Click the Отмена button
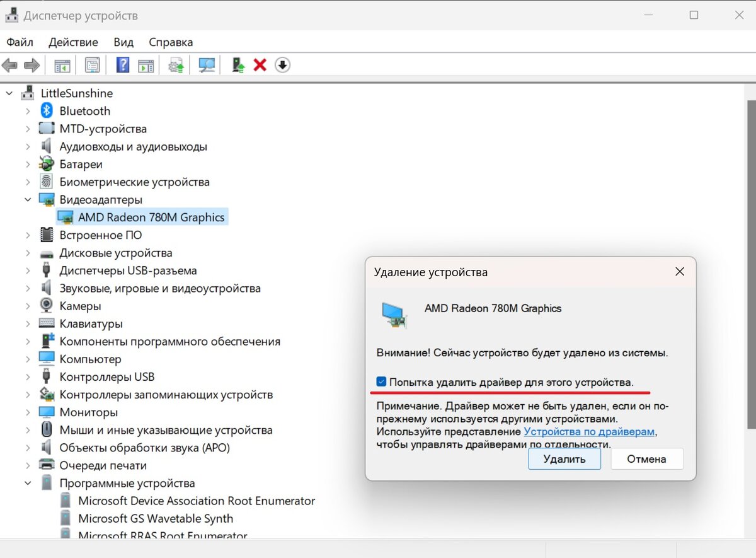Viewport: 756px width, 558px height. coord(646,459)
